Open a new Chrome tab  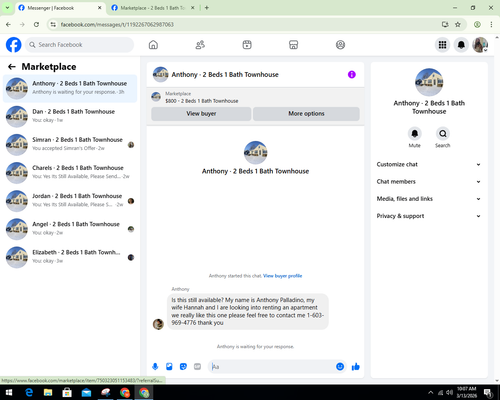(207, 8)
